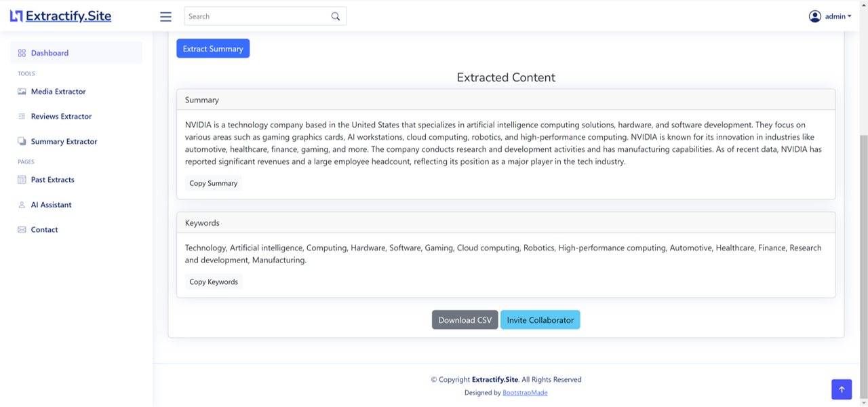
Task: Click the Extract Summary button
Action: point(213,48)
